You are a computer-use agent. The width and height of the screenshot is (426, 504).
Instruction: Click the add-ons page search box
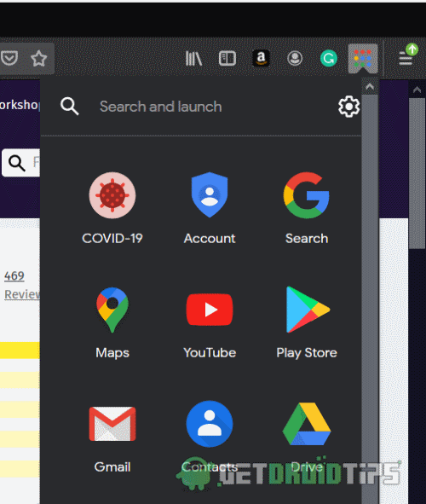click(20, 163)
